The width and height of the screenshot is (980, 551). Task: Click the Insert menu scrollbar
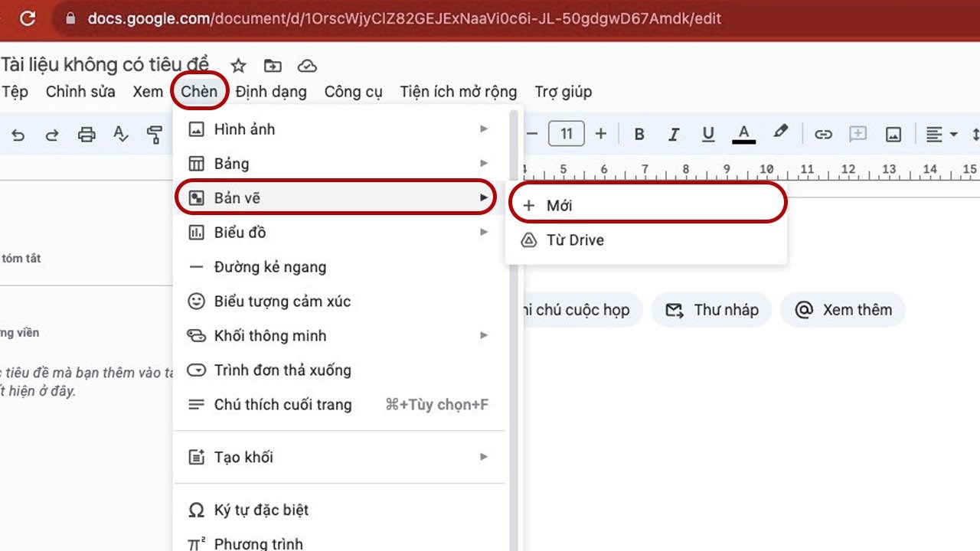[514, 331]
